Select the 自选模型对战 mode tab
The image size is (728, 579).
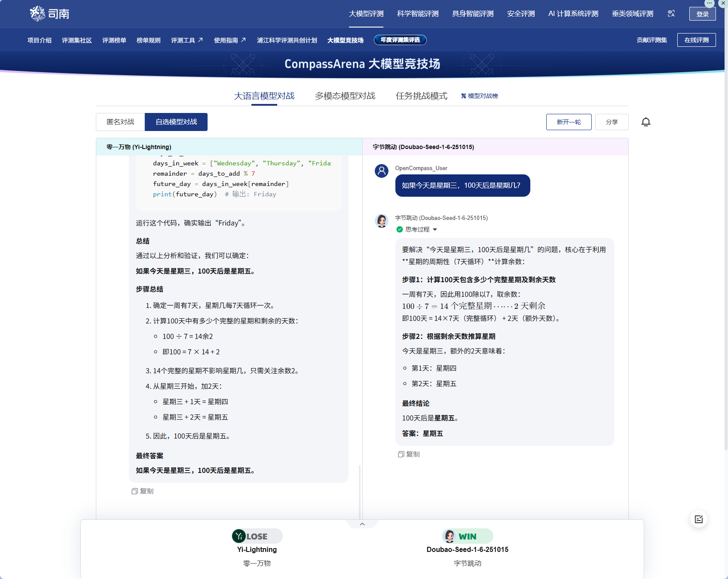176,122
